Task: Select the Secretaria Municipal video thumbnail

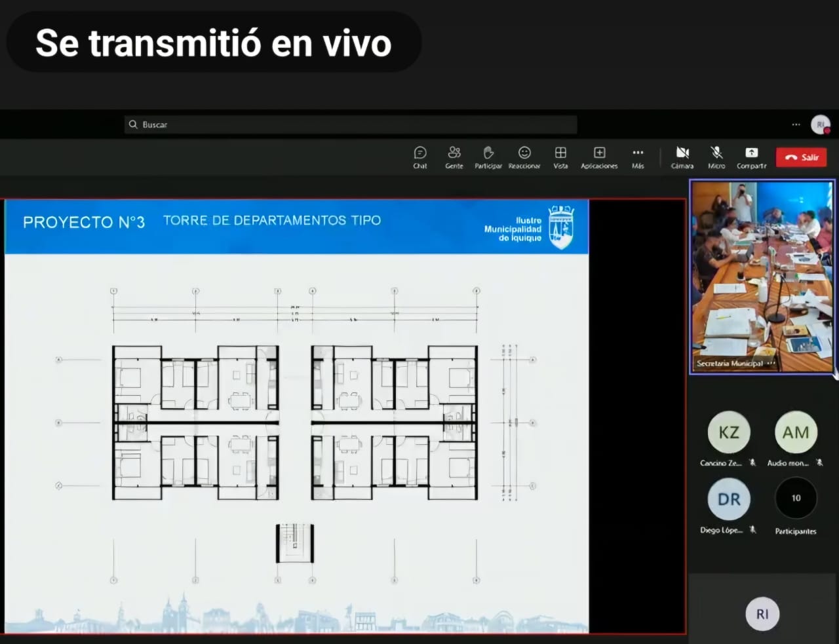Action: coord(762,275)
